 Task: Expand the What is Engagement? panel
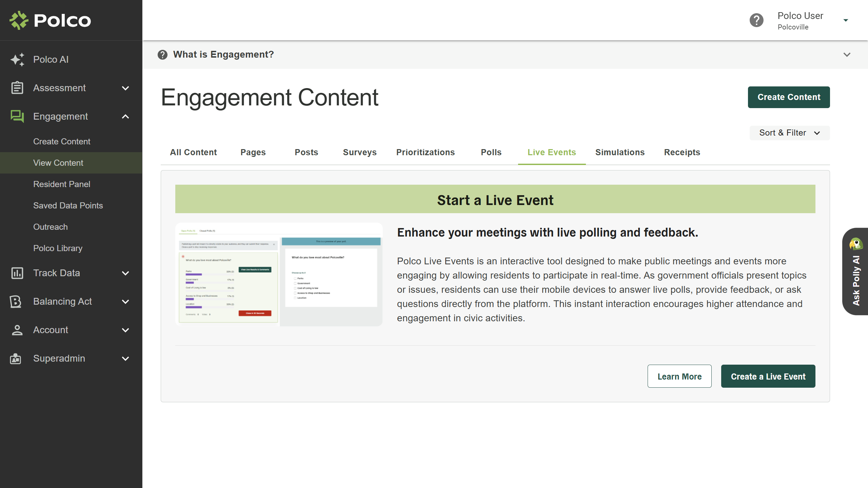pos(847,55)
